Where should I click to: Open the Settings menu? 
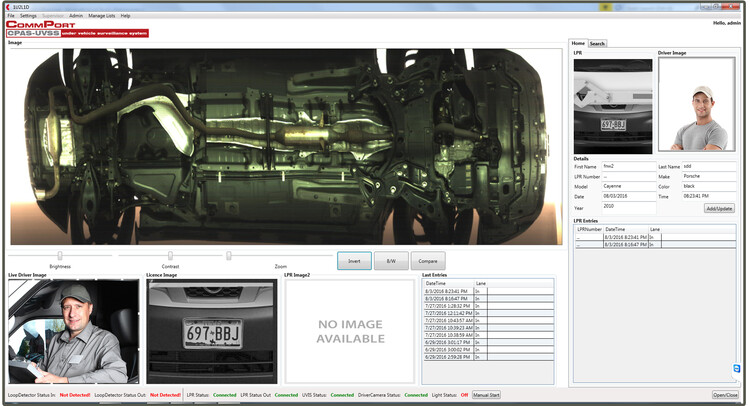pos(28,16)
